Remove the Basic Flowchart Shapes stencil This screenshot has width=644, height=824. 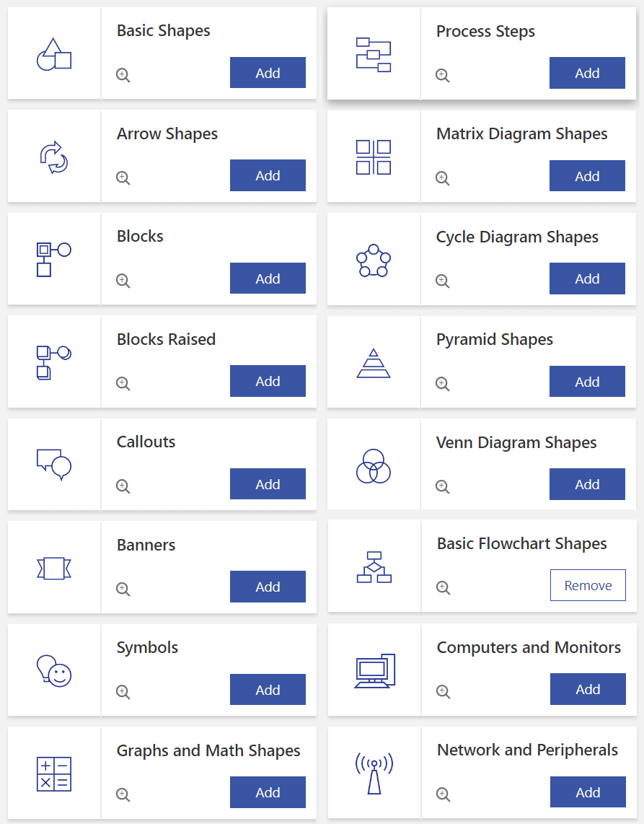coord(588,585)
